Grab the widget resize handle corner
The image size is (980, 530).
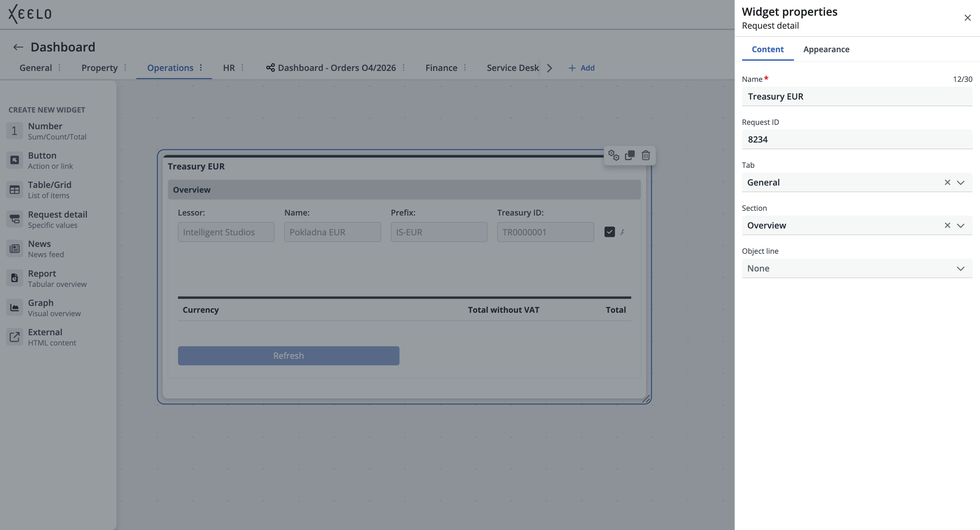click(x=646, y=399)
